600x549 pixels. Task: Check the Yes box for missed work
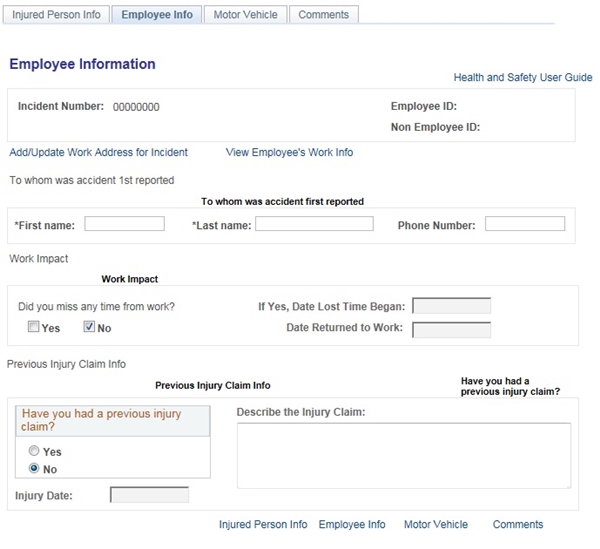tap(34, 327)
